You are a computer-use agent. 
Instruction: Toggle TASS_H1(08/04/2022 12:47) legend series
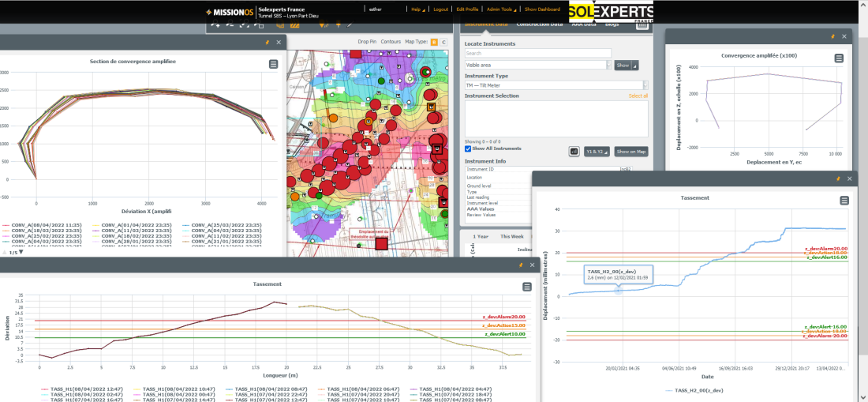coord(82,389)
